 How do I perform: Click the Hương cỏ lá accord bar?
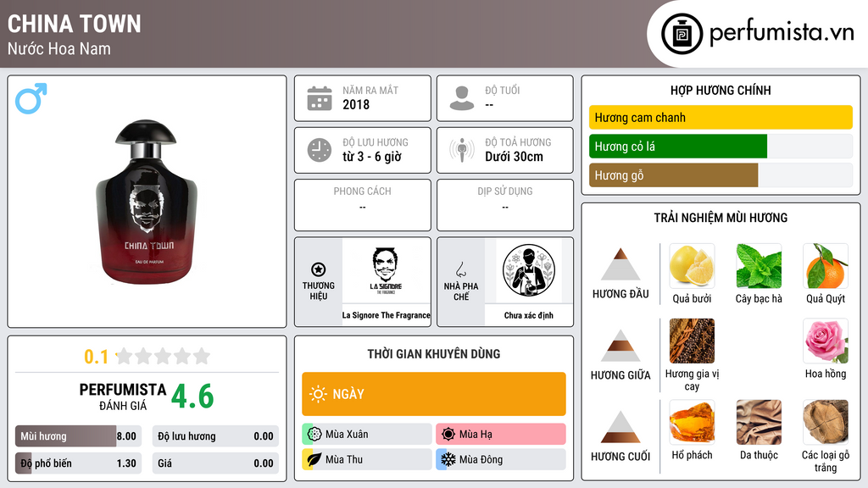[721, 146]
